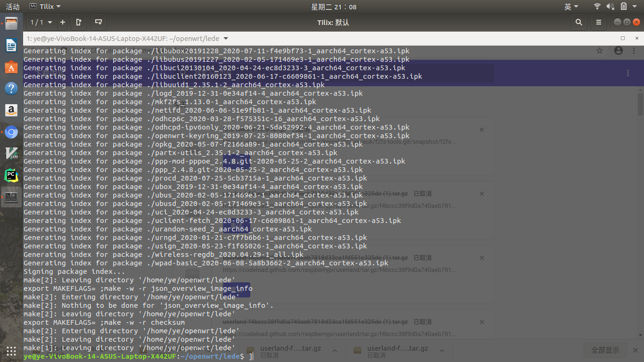Add terminal to the right icon in Tilix
The image size is (644, 362).
[x=79, y=22]
